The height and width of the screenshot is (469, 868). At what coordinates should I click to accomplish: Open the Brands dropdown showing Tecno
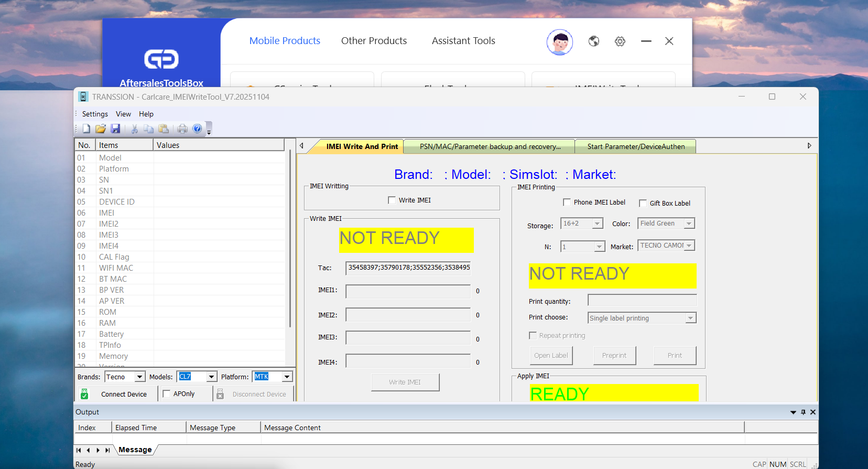click(x=139, y=377)
